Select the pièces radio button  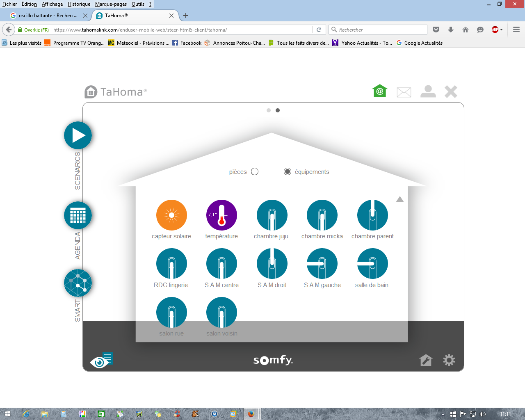click(x=255, y=171)
